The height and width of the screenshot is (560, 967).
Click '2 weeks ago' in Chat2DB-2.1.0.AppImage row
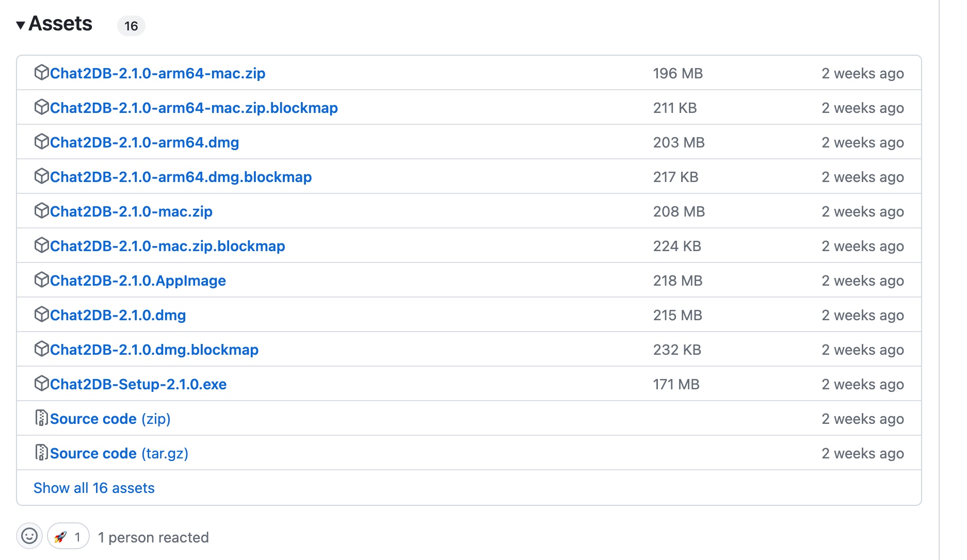pos(863,281)
